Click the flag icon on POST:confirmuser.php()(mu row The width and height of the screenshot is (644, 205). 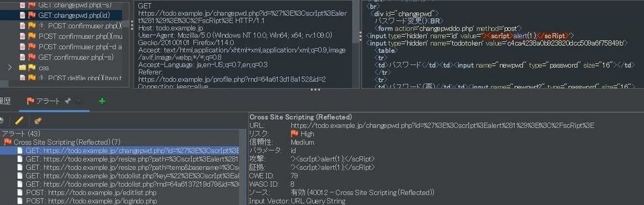click(x=32, y=36)
